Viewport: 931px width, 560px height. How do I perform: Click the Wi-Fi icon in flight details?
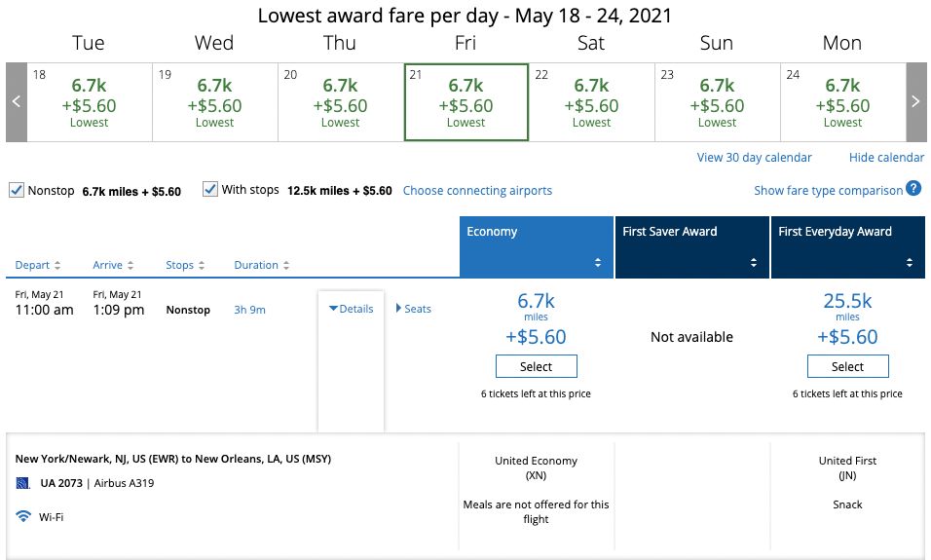coord(23,517)
